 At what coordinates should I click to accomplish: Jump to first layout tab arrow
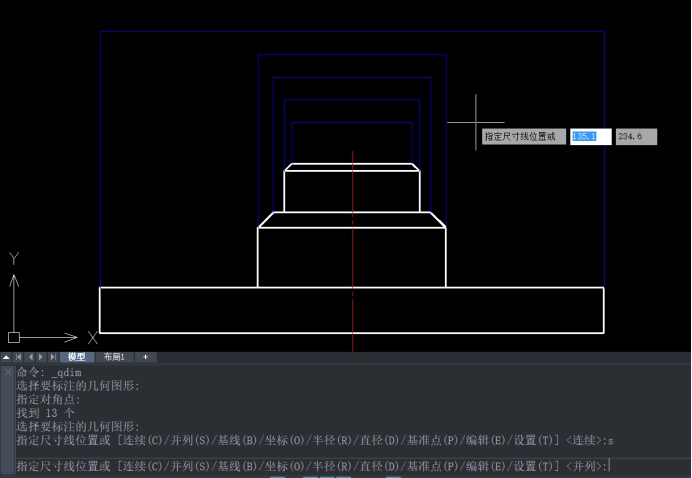pyautogui.click(x=17, y=357)
